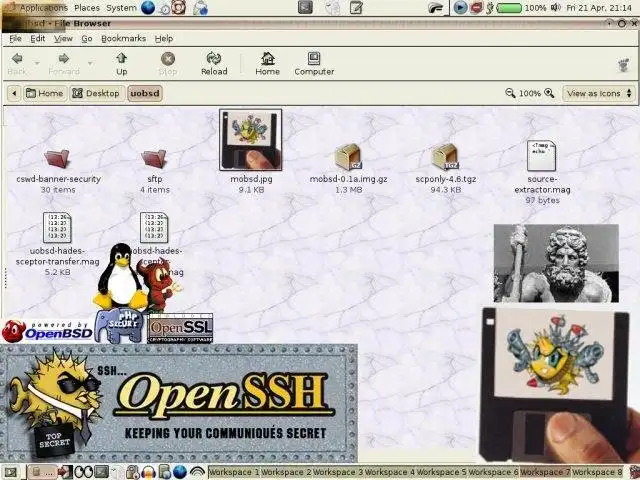Click the 100% zoom level label
The image size is (640, 480).
[529, 93]
